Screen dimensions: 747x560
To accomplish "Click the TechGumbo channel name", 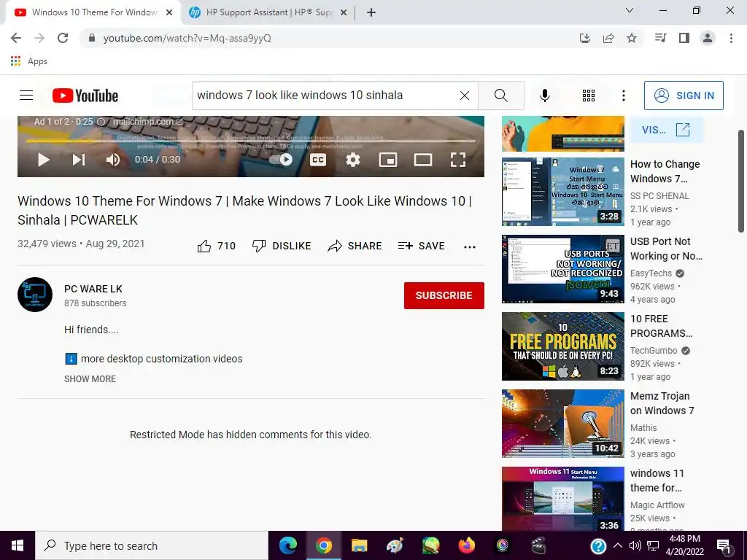I will pyautogui.click(x=654, y=351).
